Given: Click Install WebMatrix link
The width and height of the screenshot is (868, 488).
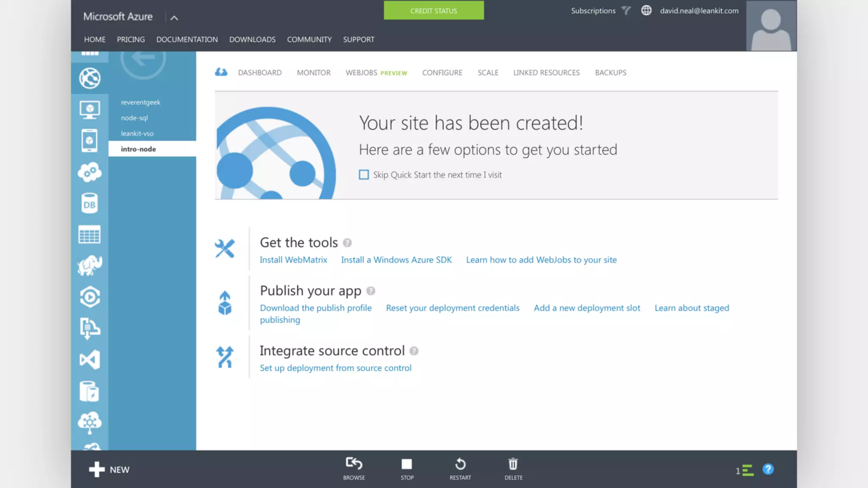Looking at the screenshot, I should click(x=293, y=260).
